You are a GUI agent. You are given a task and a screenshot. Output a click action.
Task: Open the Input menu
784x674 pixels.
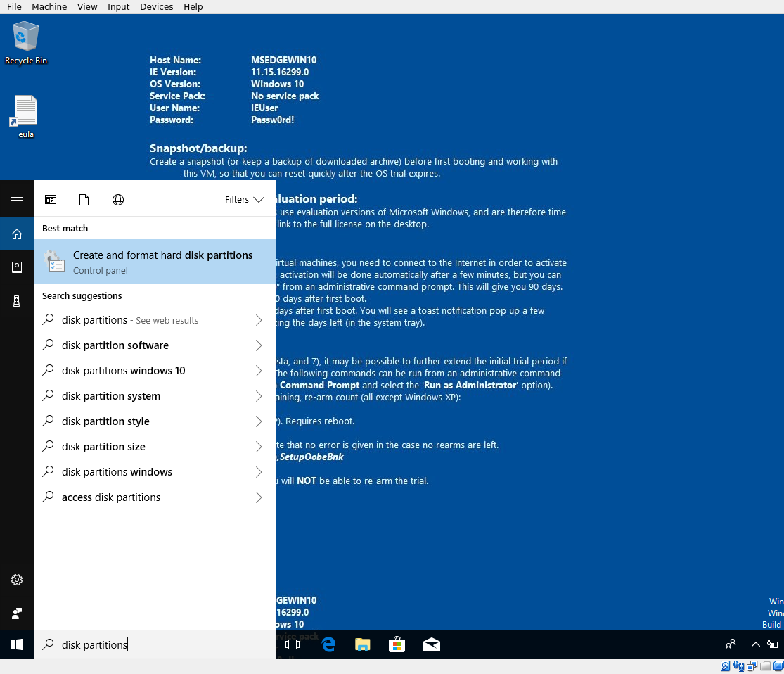coord(119,6)
